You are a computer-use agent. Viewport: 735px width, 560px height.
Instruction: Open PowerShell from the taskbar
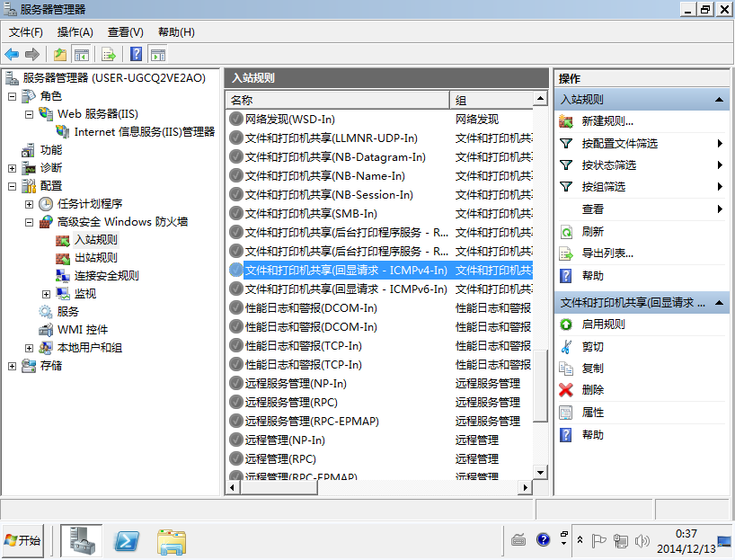click(x=127, y=541)
